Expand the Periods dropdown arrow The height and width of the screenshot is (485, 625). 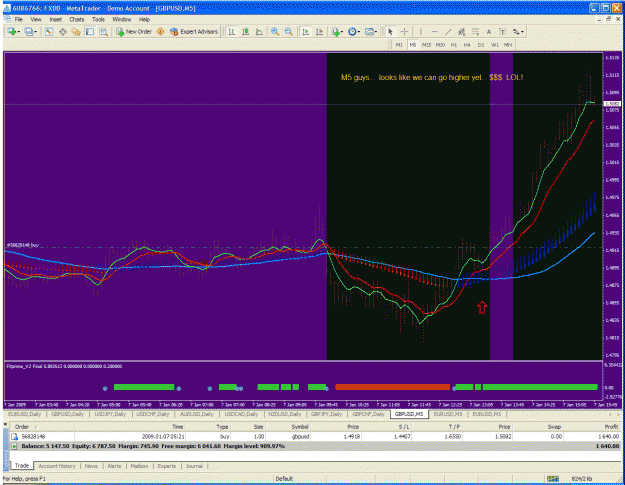click(x=359, y=32)
